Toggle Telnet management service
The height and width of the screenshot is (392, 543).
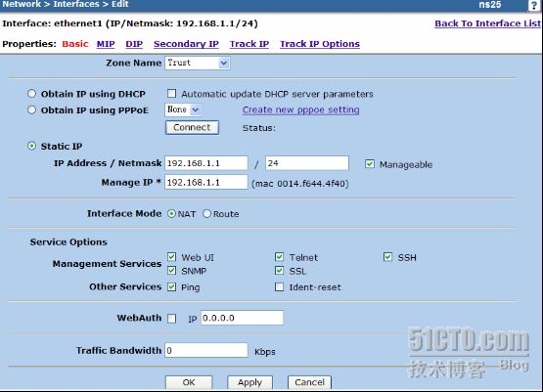(x=279, y=257)
